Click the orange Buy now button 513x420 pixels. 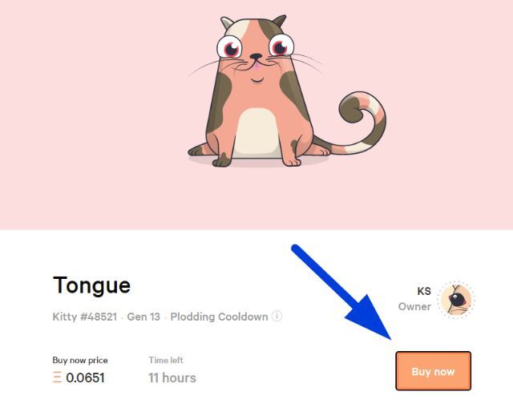[433, 371]
